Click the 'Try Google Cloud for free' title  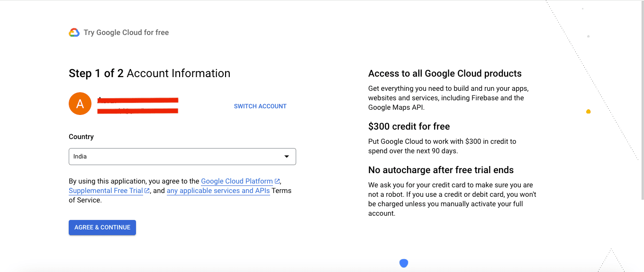126,33
